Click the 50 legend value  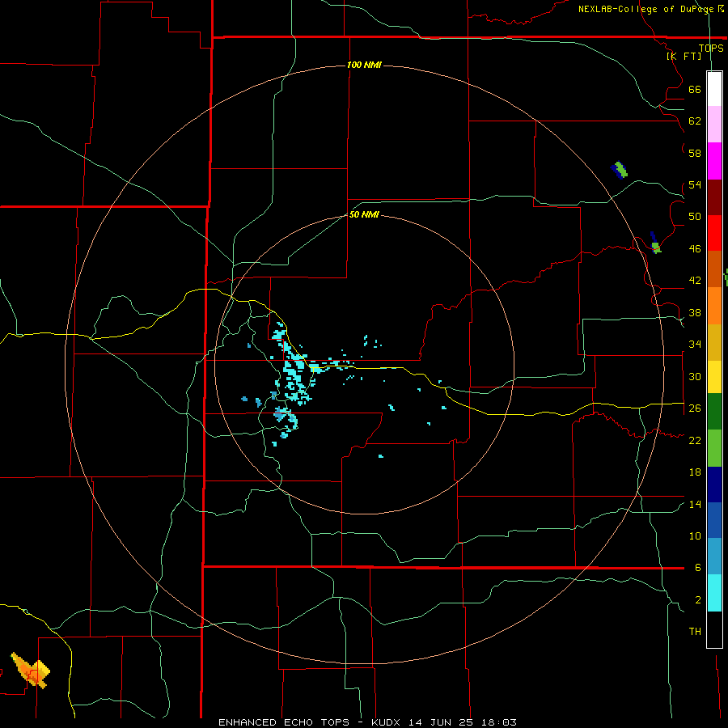click(x=695, y=217)
